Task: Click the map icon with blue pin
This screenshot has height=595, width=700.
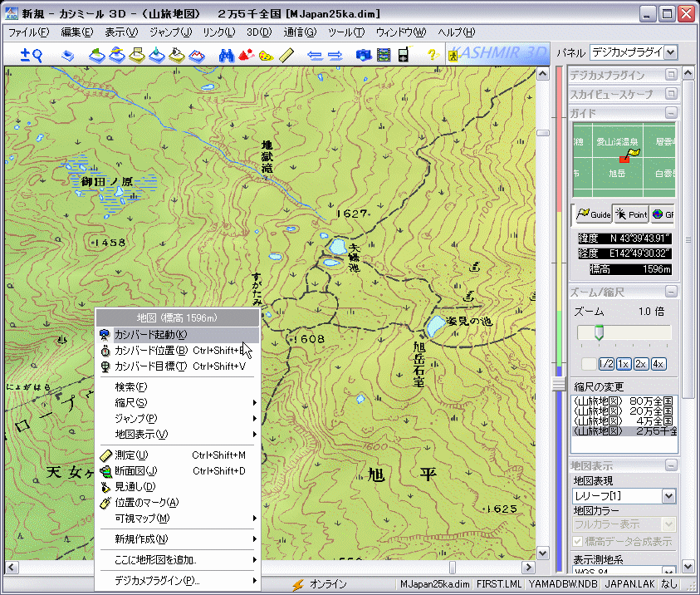Action: [x=157, y=55]
